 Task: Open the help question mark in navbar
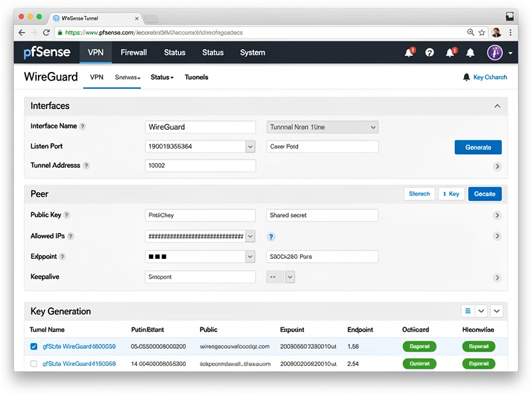430,53
